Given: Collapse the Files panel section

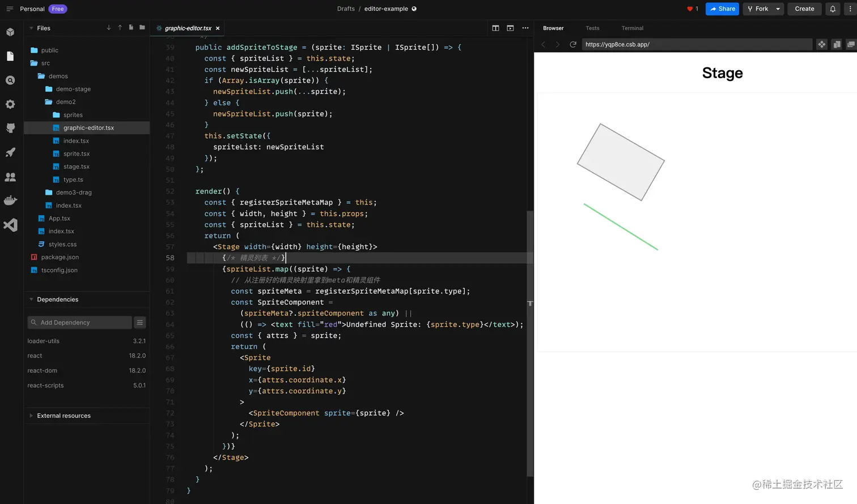Looking at the screenshot, I should pyautogui.click(x=31, y=28).
